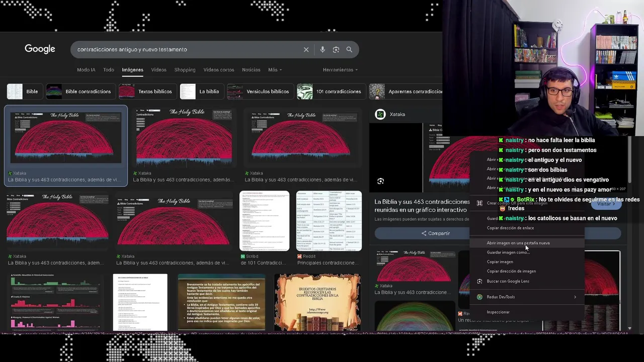Expand Redux DevTools submenu arrow
The image size is (644, 362).
[575, 297]
